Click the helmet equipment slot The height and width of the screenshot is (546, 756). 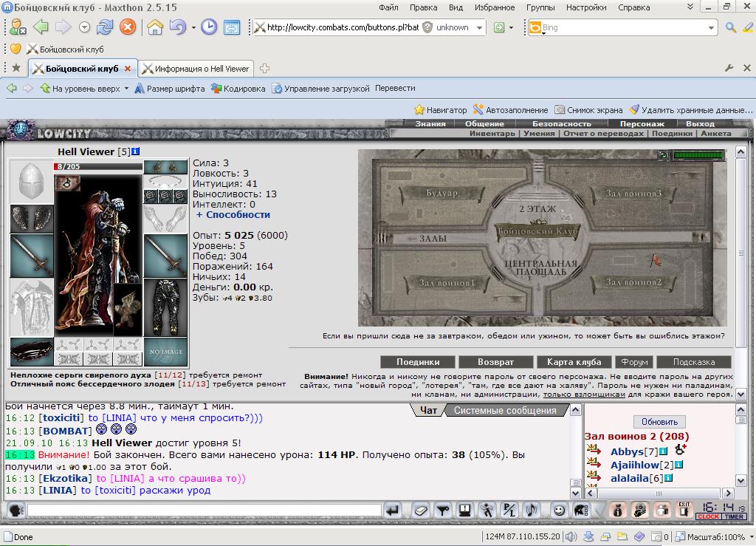tap(31, 182)
